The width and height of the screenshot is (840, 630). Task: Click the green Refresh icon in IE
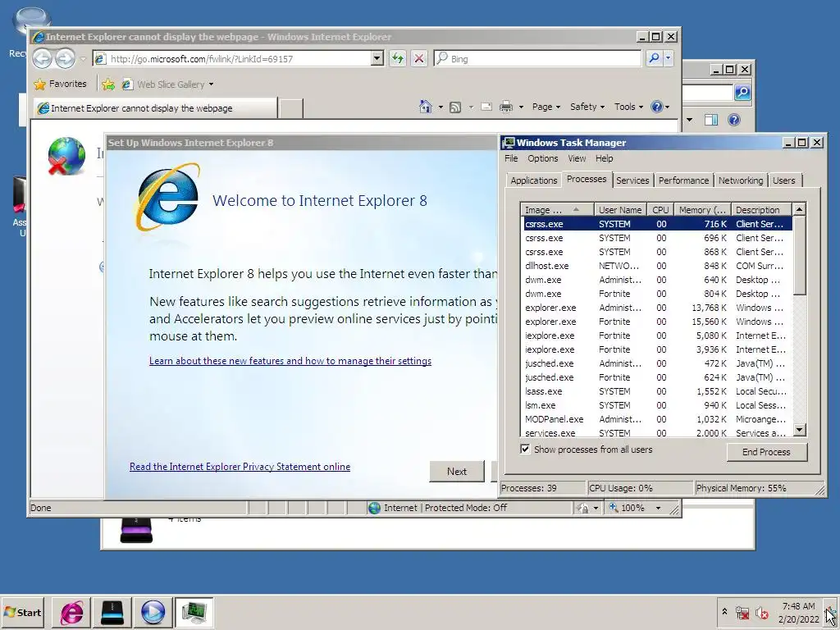tap(398, 58)
